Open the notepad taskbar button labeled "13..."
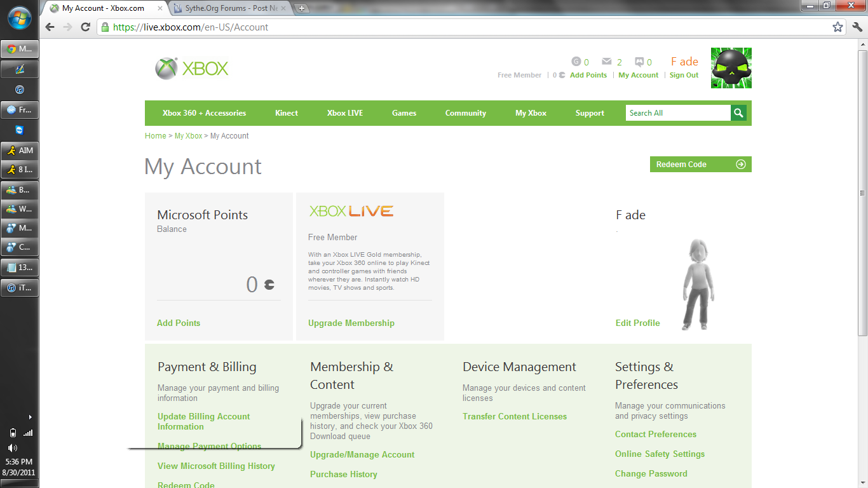 coord(19,268)
